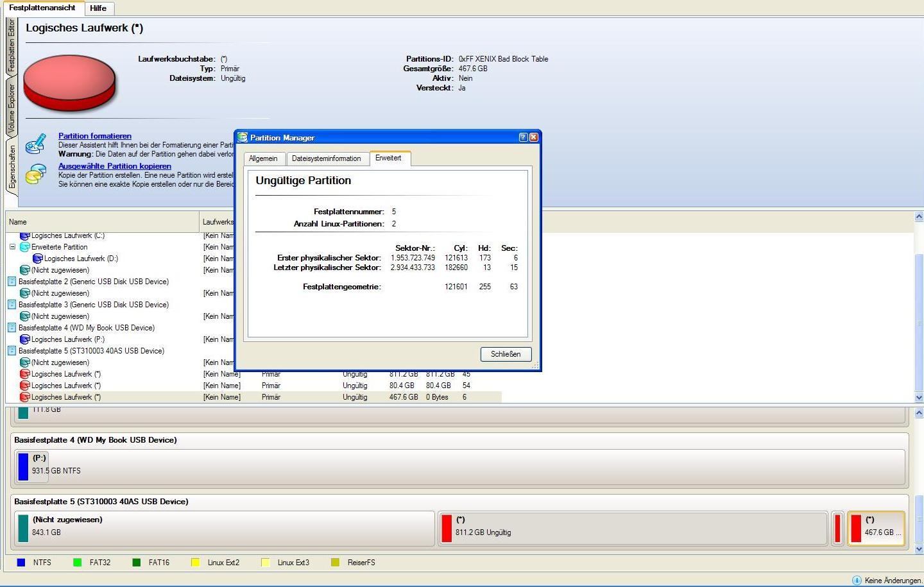Click the Partition formatieren wizard icon
This screenshot has height=587, width=924.
[x=36, y=143]
